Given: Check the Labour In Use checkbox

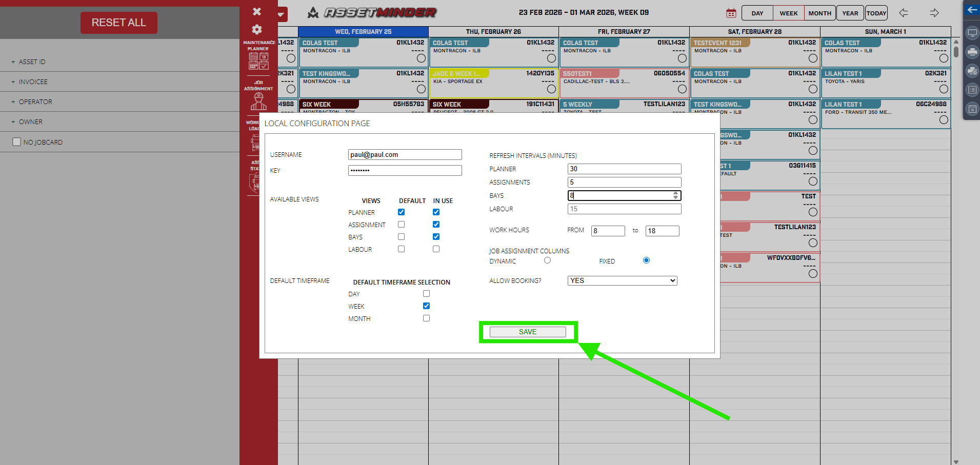Looking at the screenshot, I should click(436, 249).
